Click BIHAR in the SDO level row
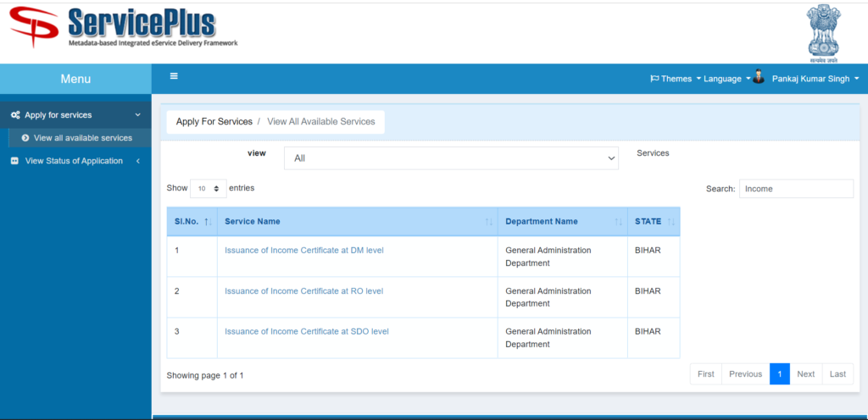Screen dimensions: 868x420 [648, 332]
